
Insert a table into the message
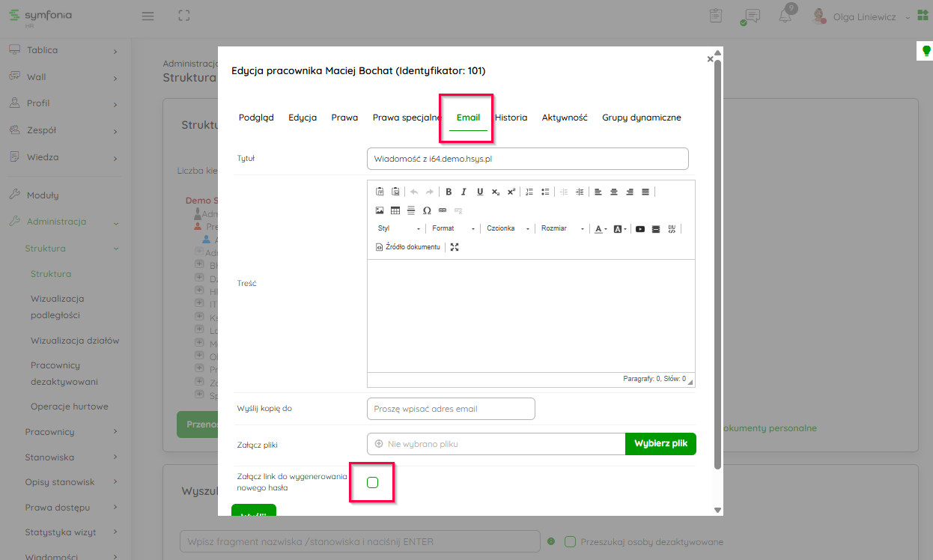(x=395, y=210)
